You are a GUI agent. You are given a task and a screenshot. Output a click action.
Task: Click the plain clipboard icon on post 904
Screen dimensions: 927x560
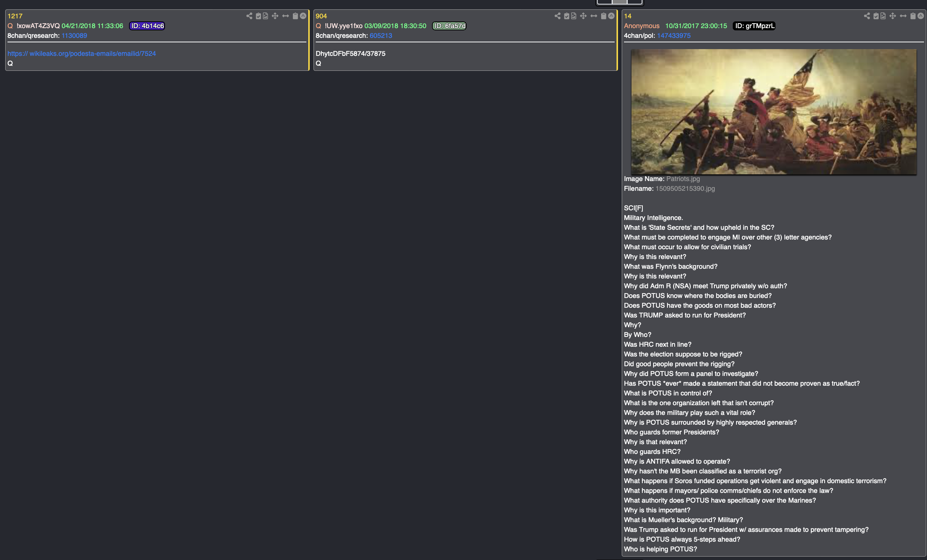coord(603,16)
